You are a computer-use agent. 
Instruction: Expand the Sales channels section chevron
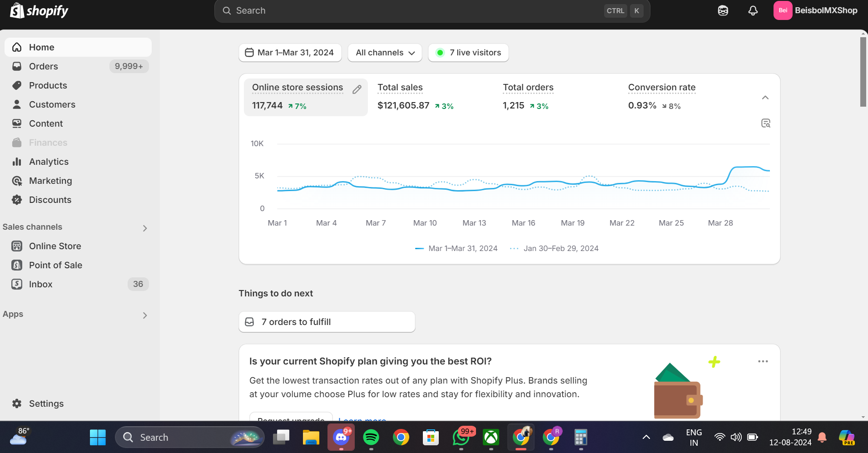(x=145, y=228)
